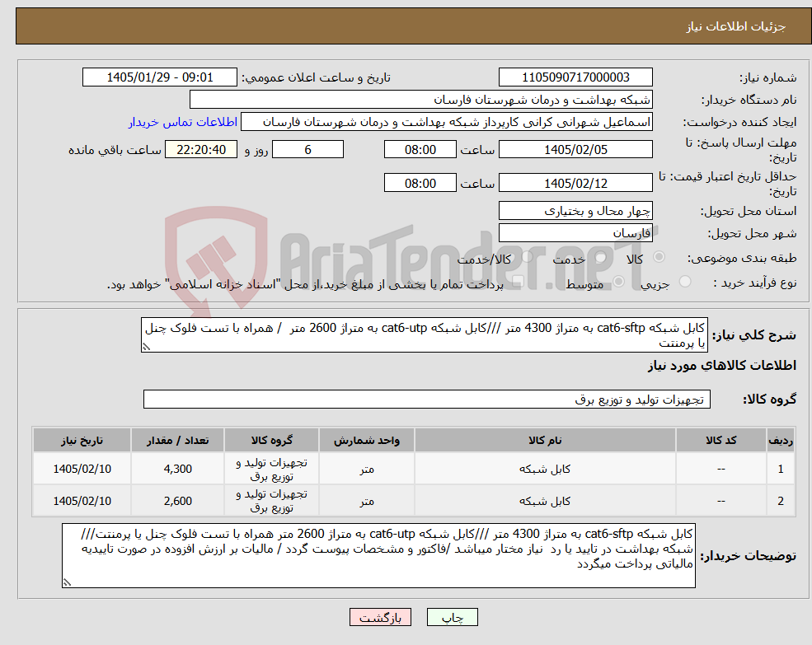Click the price validity date 1405/02/12 field

[575, 183]
